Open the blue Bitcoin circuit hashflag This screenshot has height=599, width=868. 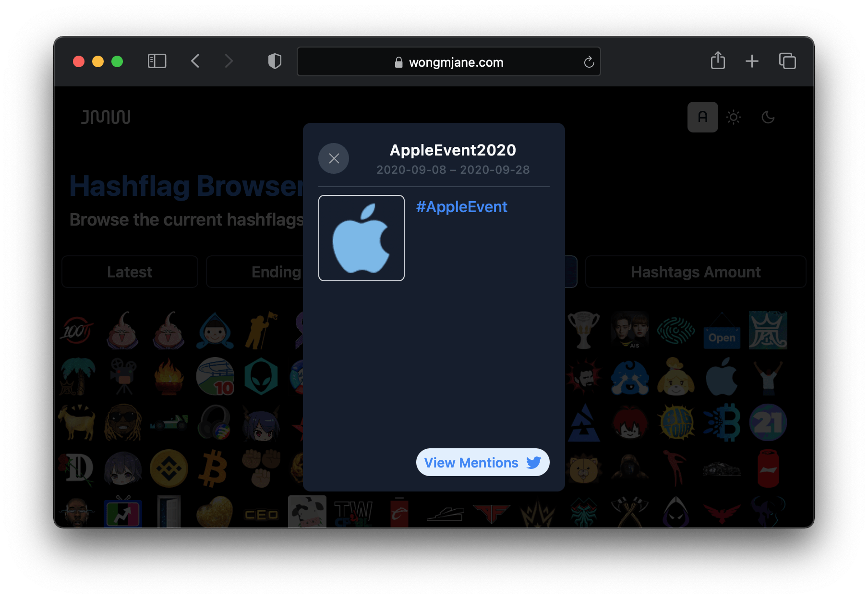[x=722, y=422]
